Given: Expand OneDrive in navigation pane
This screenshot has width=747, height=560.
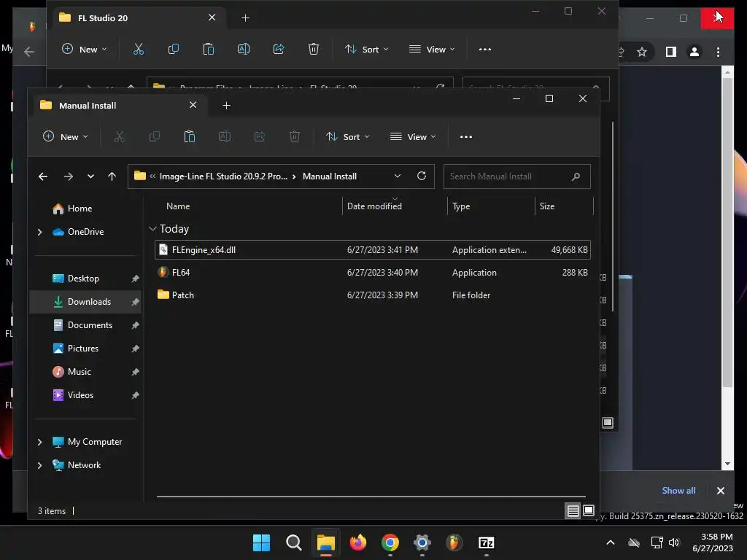Looking at the screenshot, I should tap(39, 232).
